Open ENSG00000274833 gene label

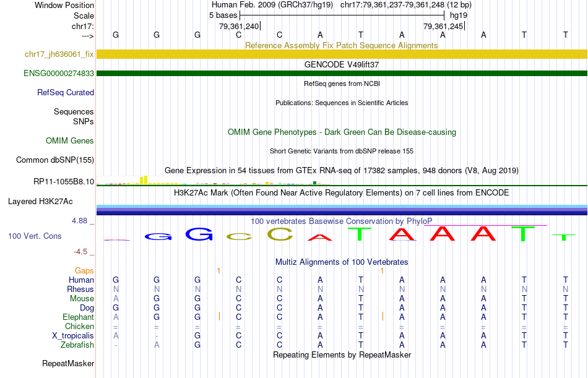point(59,74)
